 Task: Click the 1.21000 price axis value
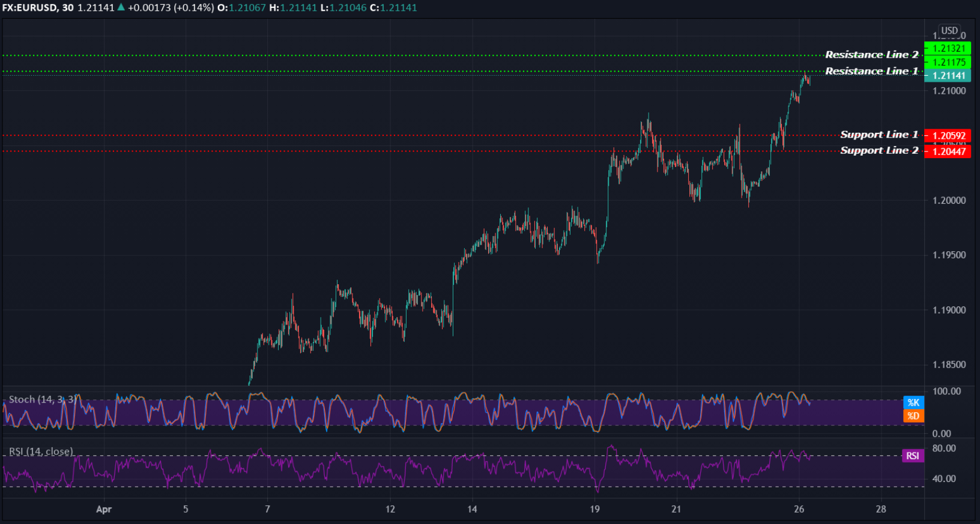[949, 91]
